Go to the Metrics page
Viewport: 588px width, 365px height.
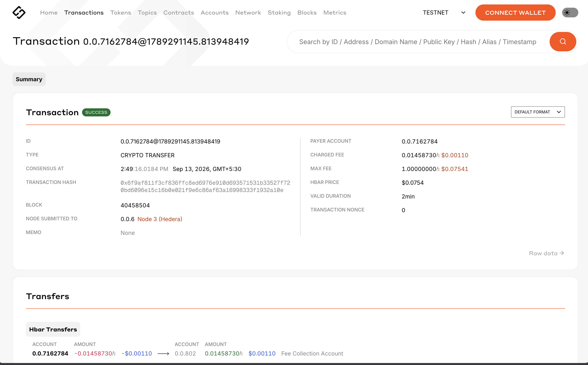click(335, 13)
